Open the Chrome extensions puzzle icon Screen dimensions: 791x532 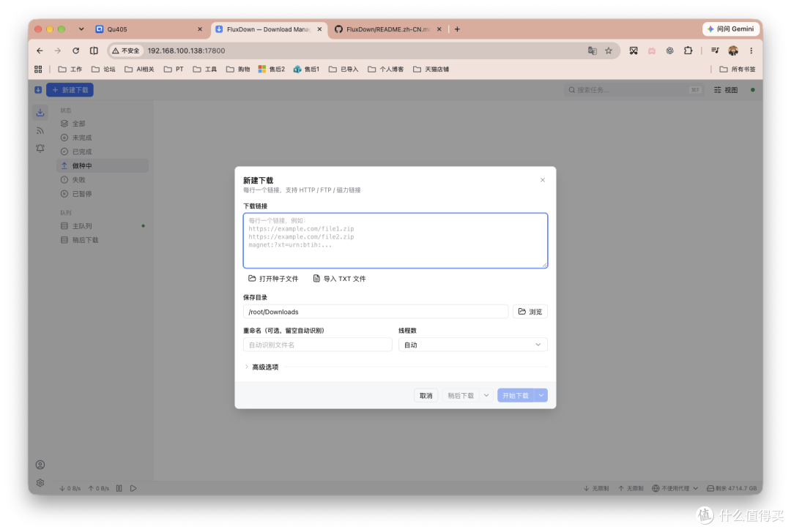tap(688, 50)
